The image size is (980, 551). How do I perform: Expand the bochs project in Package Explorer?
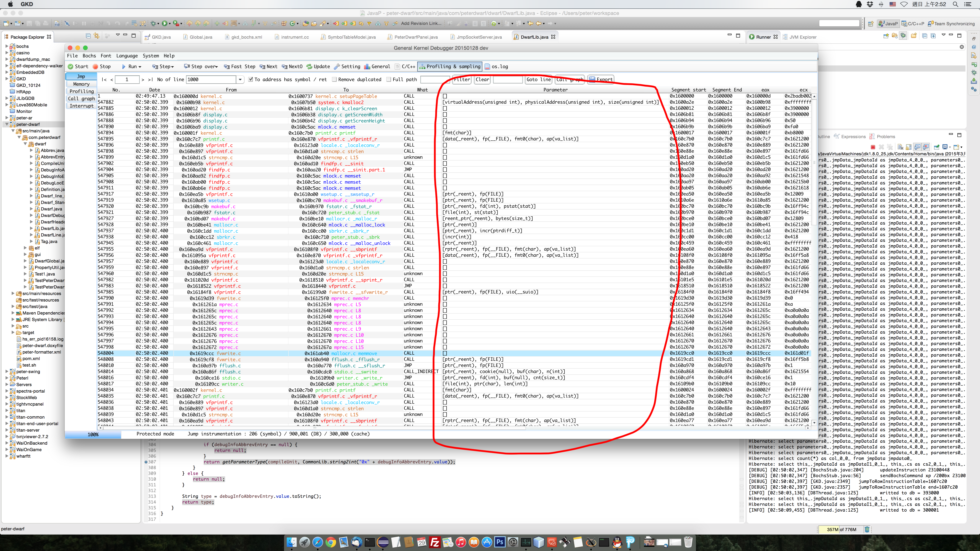(x=7, y=46)
